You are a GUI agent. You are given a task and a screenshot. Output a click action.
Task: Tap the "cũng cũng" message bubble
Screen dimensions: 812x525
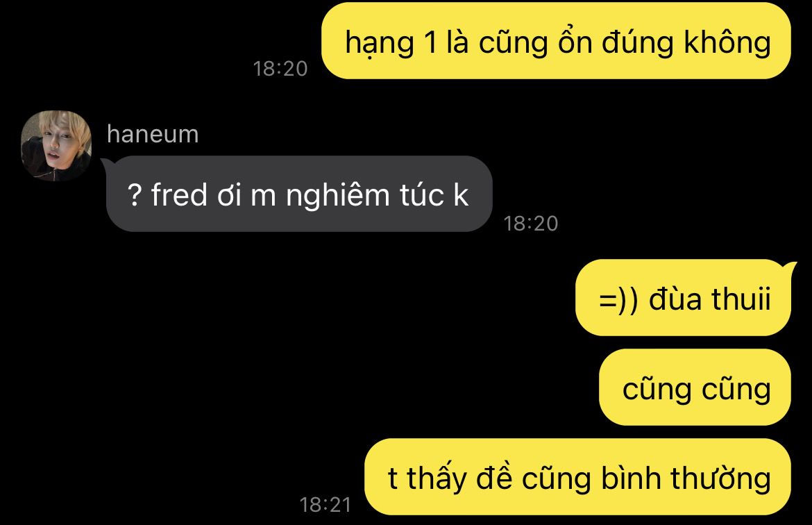[x=695, y=387]
